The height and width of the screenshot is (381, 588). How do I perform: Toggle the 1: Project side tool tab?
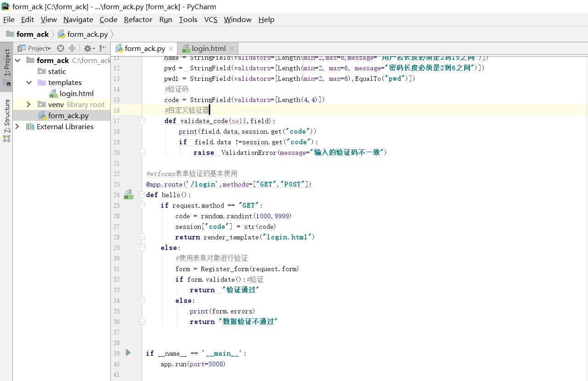6,67
